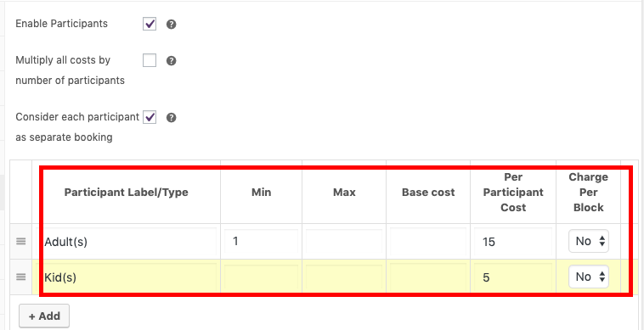Click the Base cost column header
Screen dimensions: 644x330
point(428,193)
